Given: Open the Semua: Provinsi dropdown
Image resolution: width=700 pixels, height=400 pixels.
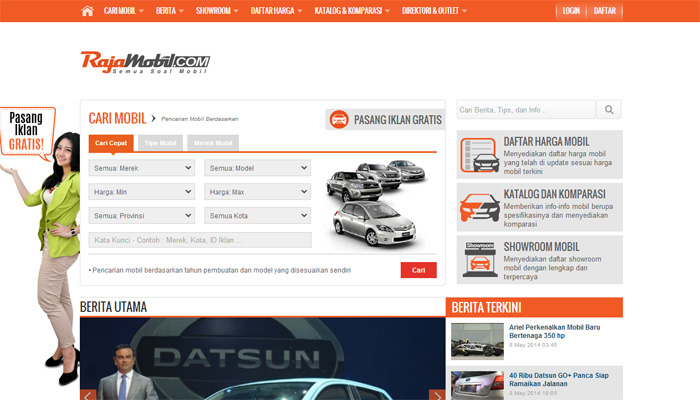Looking at the screenshot, I should pos(142,216).
